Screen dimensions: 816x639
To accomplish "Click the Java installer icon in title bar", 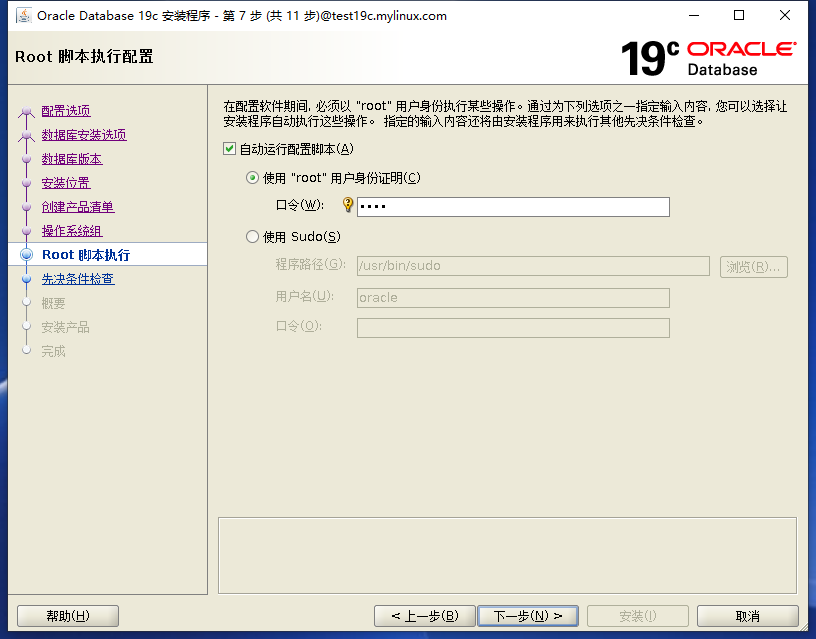I will pos(23,16).
